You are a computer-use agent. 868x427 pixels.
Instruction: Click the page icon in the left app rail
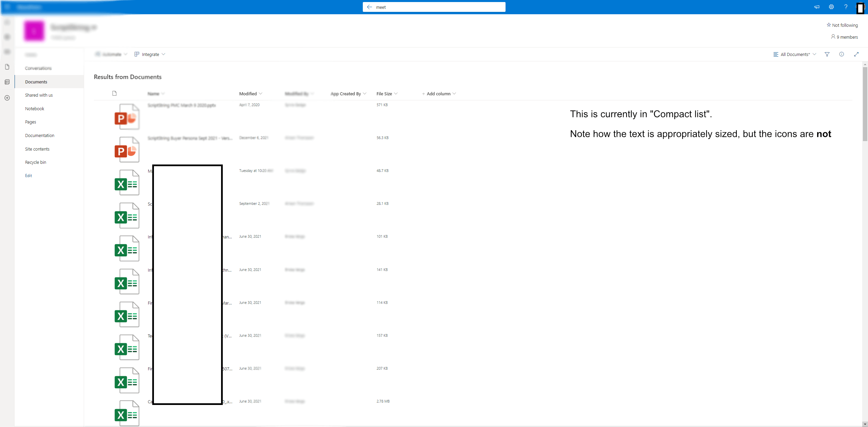click(7, 67)
